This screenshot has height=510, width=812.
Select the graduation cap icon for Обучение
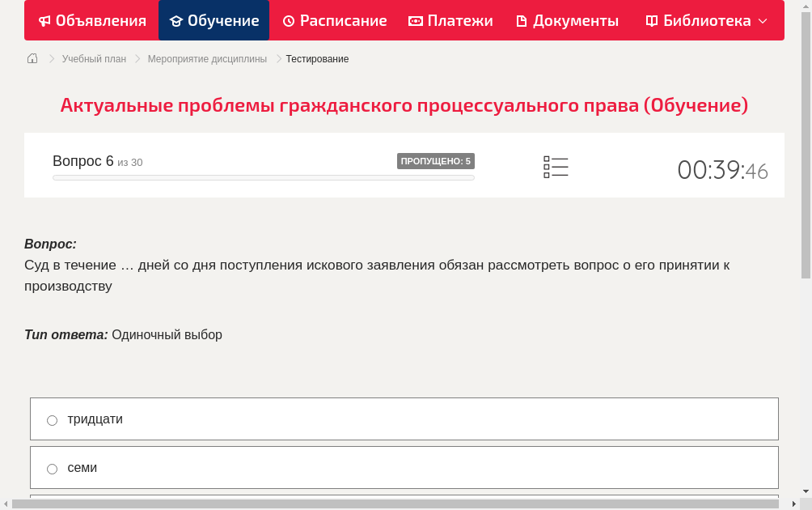coord(178,20)
